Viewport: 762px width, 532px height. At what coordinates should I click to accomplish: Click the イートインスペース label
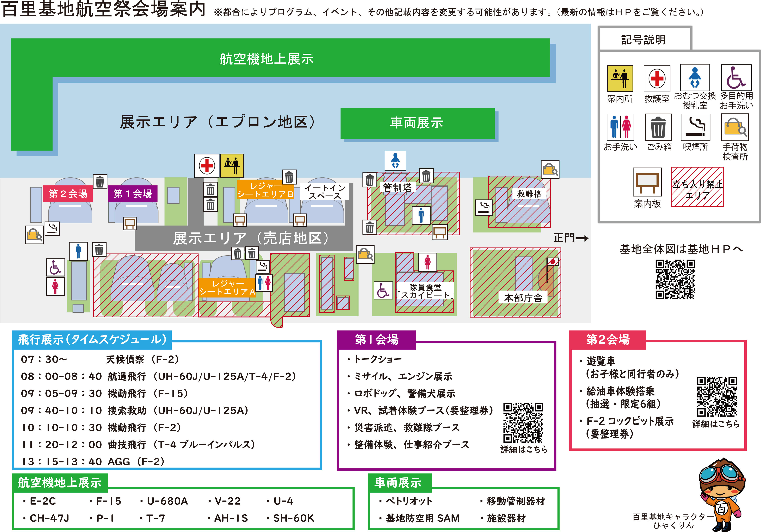point(325,191)
